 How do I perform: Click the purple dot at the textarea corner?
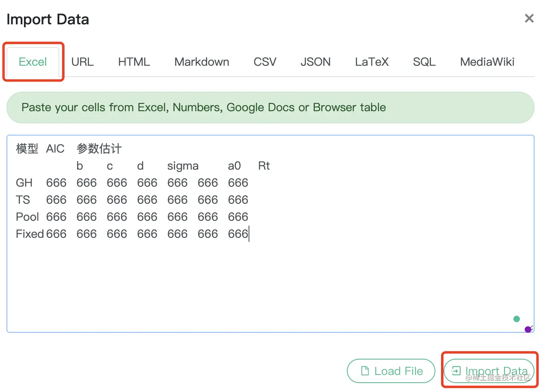click(x=528, y=329)
